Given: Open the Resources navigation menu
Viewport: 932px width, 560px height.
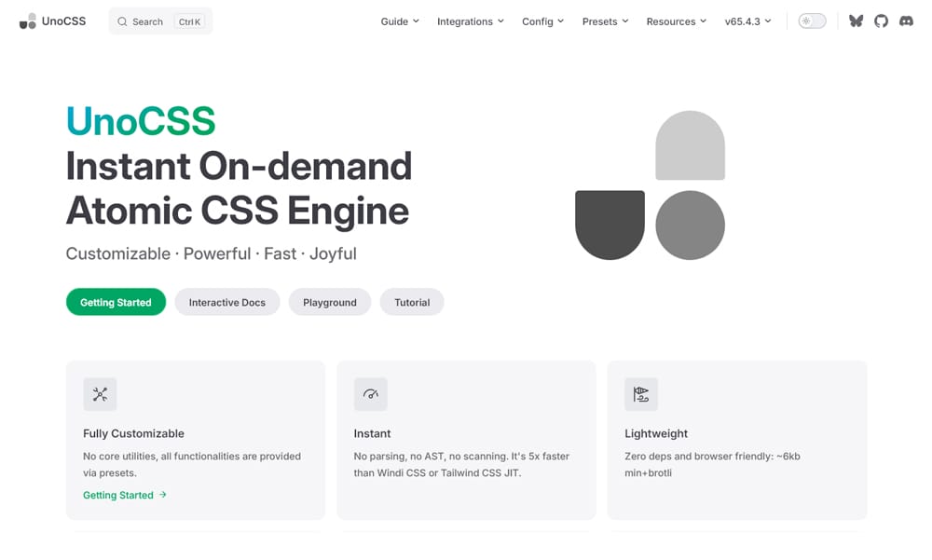Looking at the screenshot, I should [x=676, y=21].
